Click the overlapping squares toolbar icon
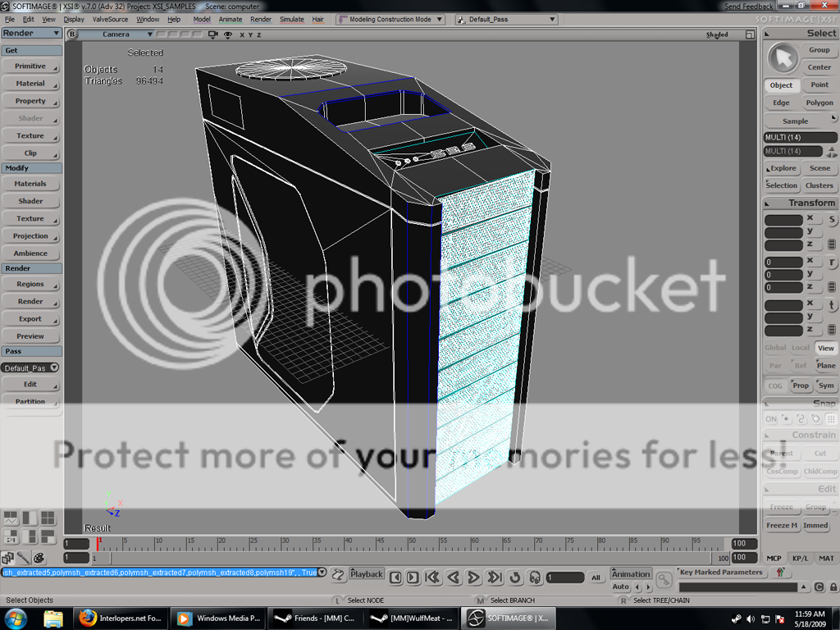This screenshot has height=630, width=840. [7, 558]
